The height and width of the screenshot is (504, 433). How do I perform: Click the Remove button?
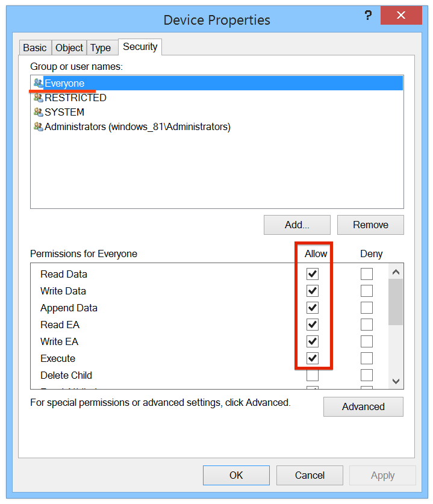[x=370, y=225]
